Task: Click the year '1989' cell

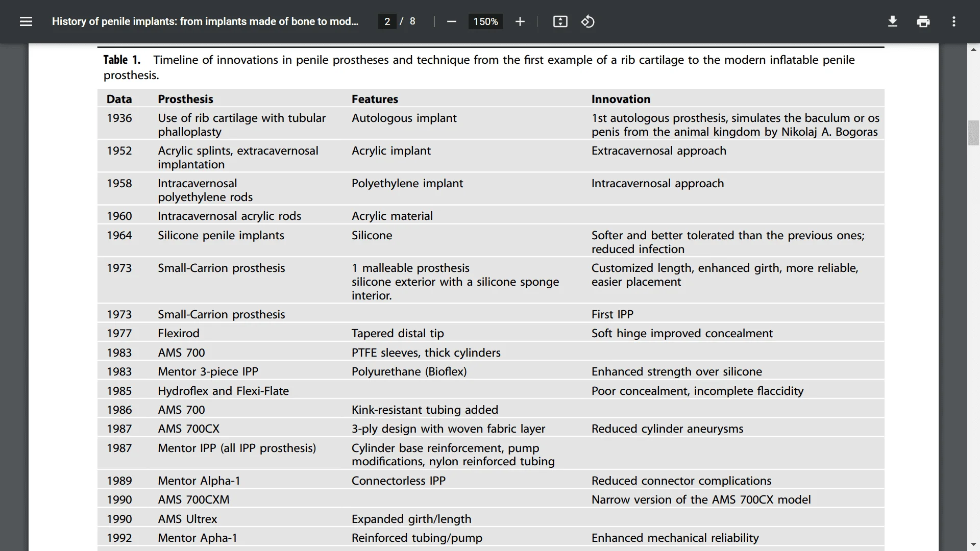Action: (119, 481)
